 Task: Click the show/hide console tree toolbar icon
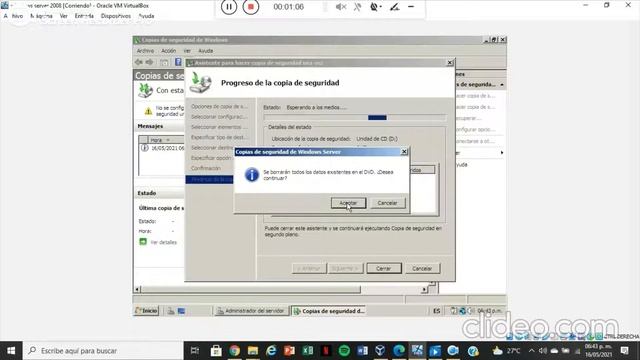click(x=164, y=62)
